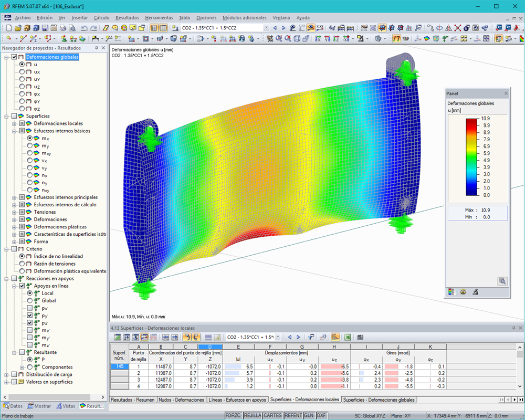The height and width of the screenshot is (420, 525).
Task: Open calculator icon in table toolbar
Action: [360, 337]
